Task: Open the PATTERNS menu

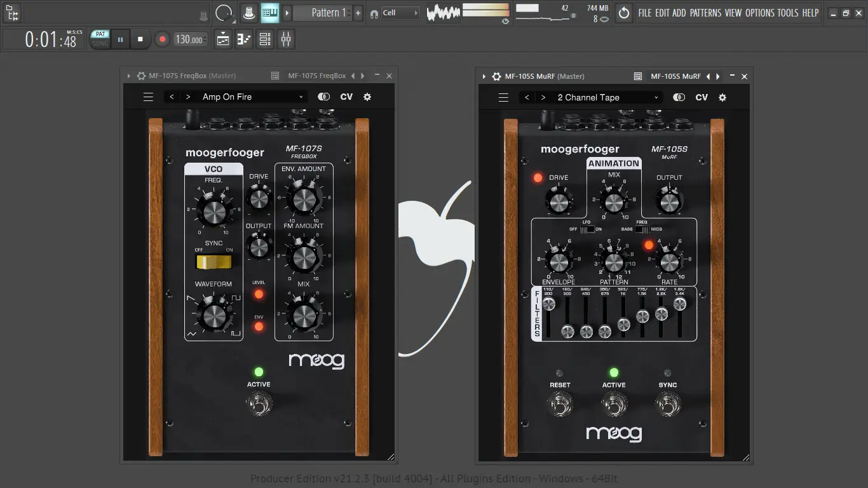Action: click(x=705, y=13)
